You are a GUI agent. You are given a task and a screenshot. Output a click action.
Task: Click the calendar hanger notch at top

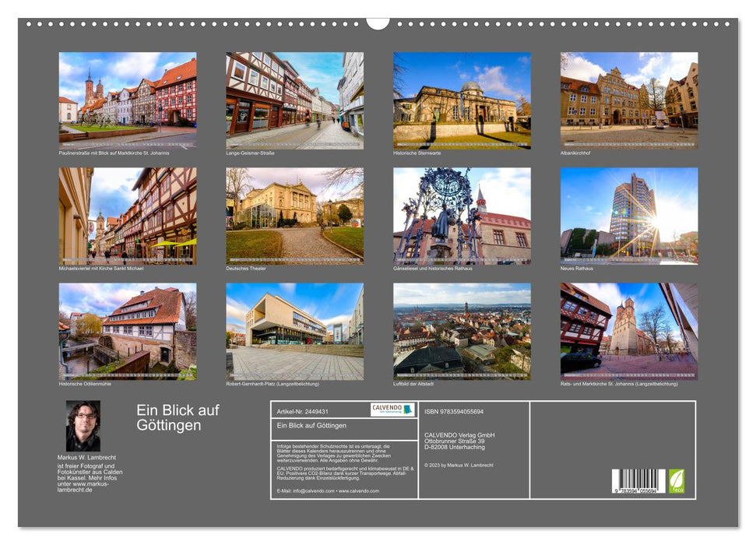[x=378, y=23]
